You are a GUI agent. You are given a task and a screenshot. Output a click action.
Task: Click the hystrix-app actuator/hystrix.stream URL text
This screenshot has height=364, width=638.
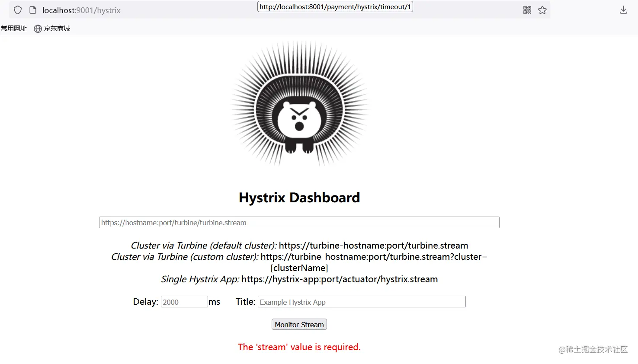click(x=340, y=279)
